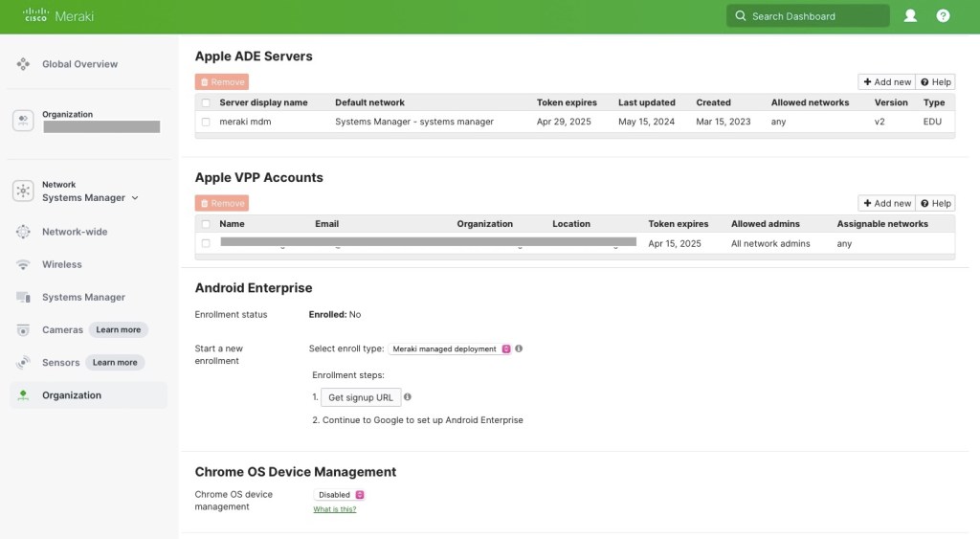Open the user account profile icon
Screen dimensions: 980x539
coord(910,16)
